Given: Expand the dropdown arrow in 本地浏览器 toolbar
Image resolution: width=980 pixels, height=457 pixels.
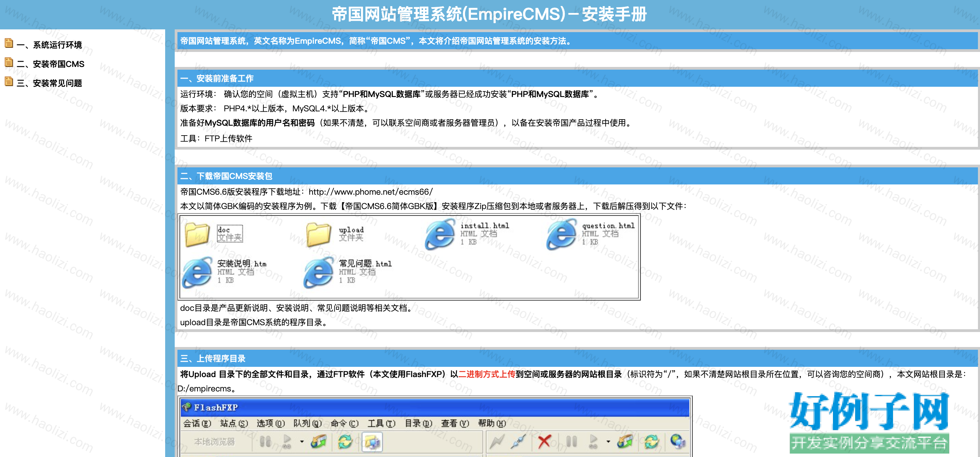Looking at the screenshot, I should 302,442.
